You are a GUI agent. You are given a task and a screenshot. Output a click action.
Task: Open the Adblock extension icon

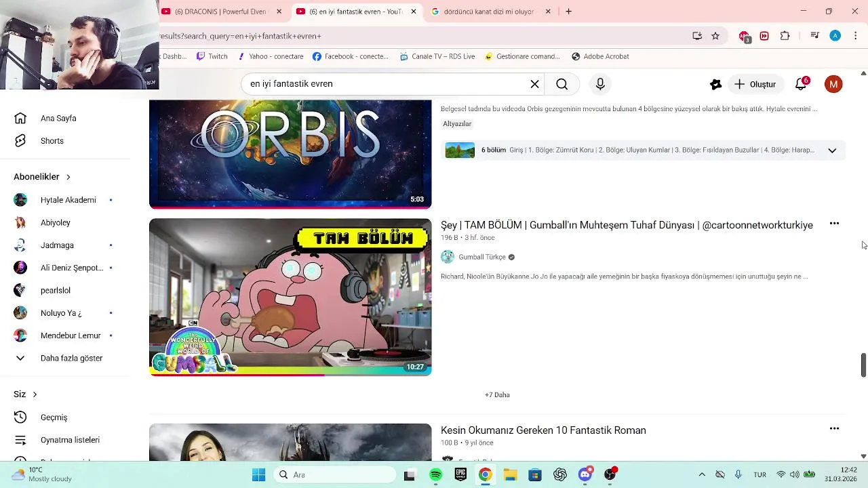745,37
